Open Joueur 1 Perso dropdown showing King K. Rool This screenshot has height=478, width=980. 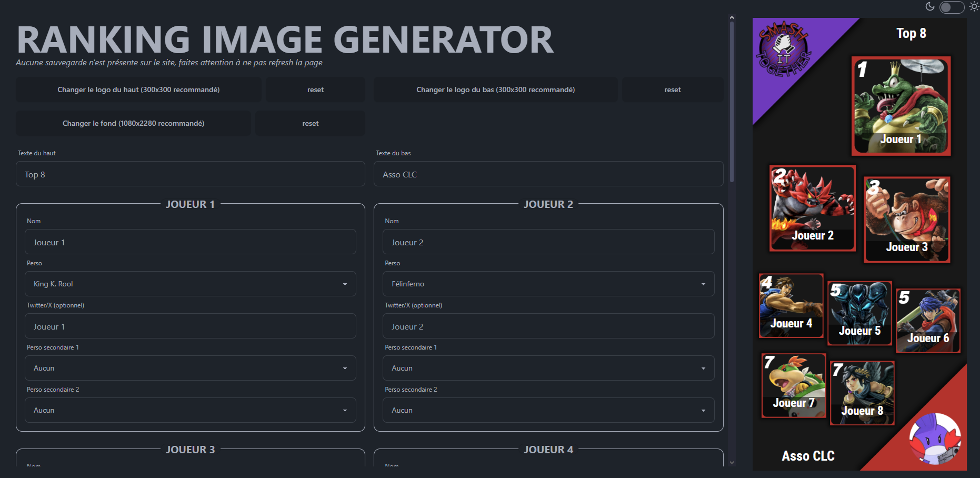[190, 284]
